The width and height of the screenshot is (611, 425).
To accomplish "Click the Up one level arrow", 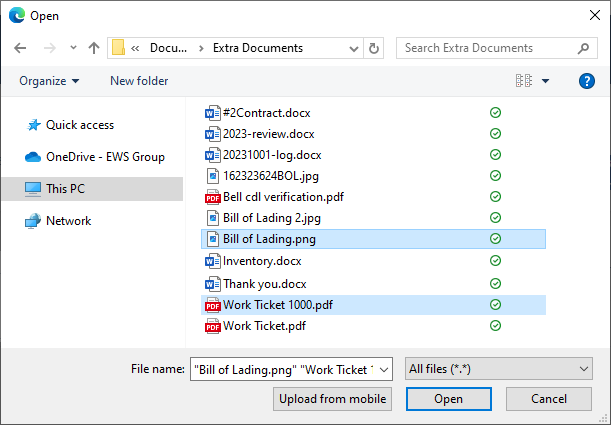I will pos(94,48).
